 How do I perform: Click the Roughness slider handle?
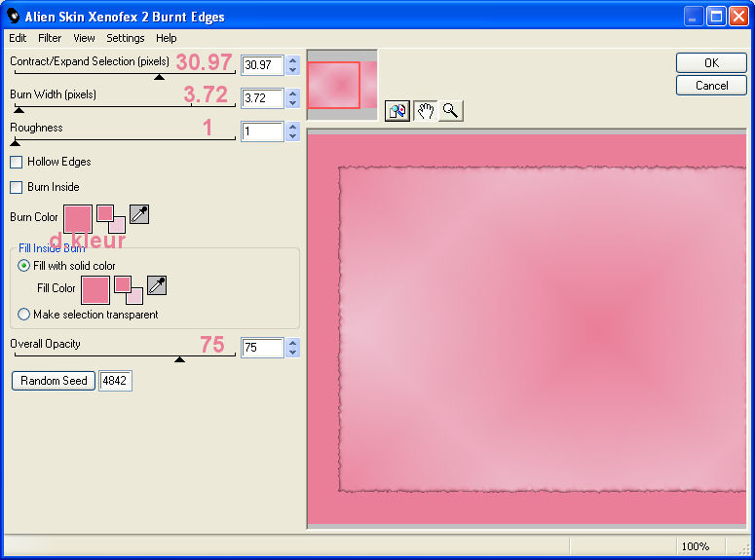tap(15, 143)
